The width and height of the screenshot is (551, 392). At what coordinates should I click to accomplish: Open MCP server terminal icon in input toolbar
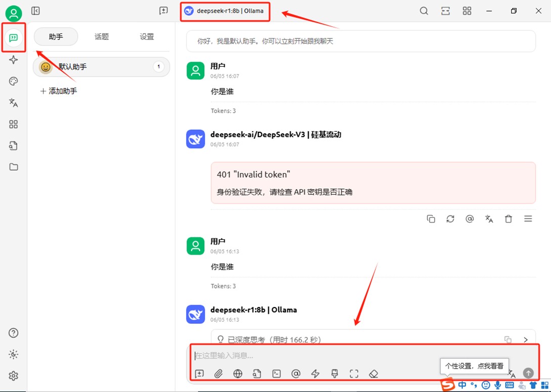277,373
